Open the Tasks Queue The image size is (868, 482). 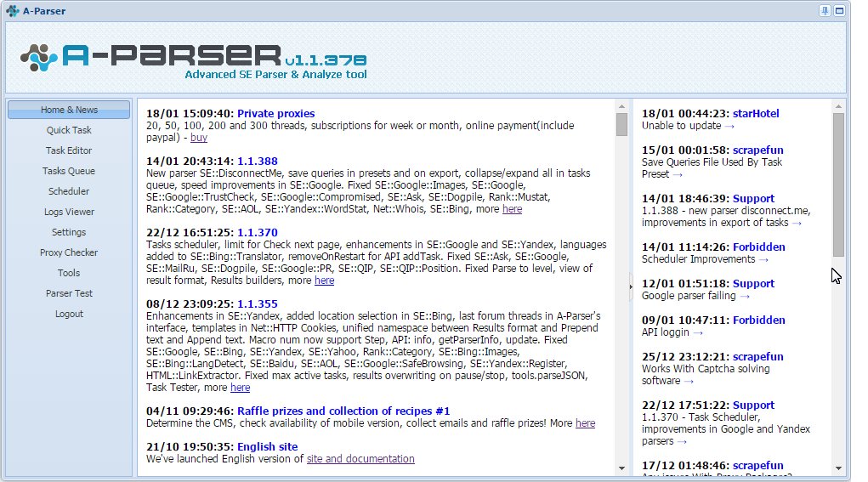click(x=69, y=171)
